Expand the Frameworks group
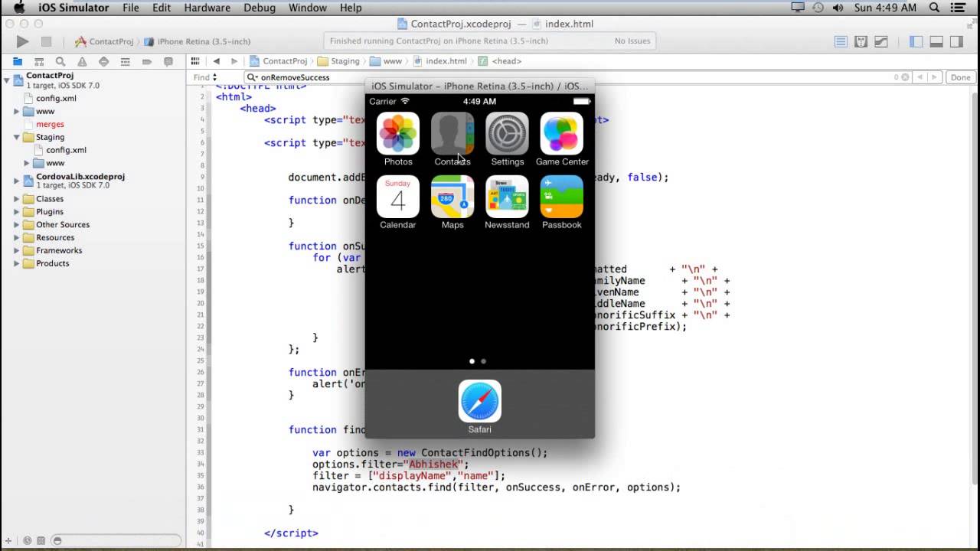 (x=17, y=251)
